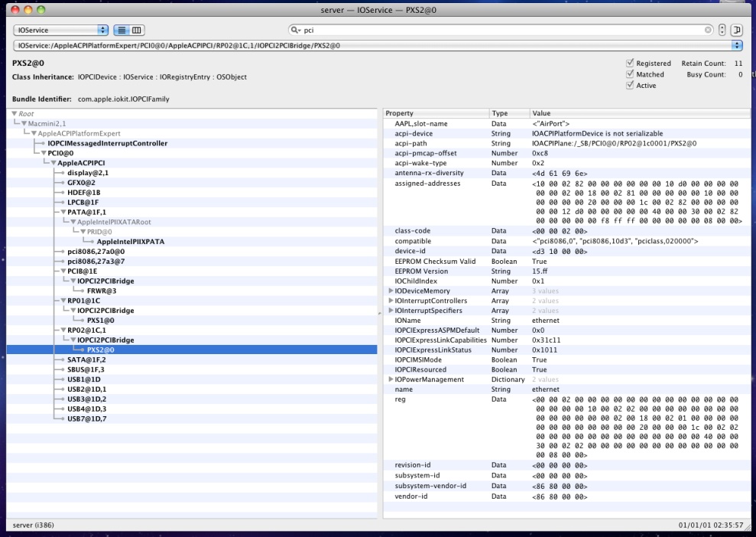The width and height of the screenshot is (756, 537).
Task: Select the USB1@1D entry
Action: coord(84,379)
